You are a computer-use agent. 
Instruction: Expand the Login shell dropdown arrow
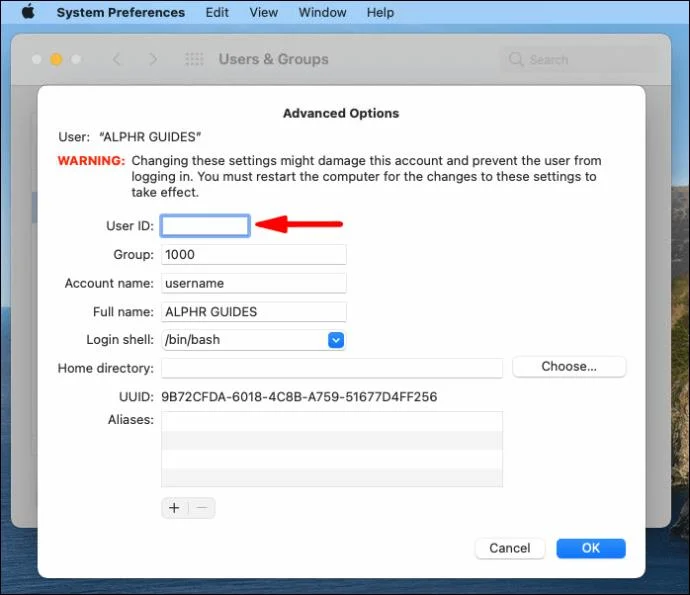pos(336,340)
